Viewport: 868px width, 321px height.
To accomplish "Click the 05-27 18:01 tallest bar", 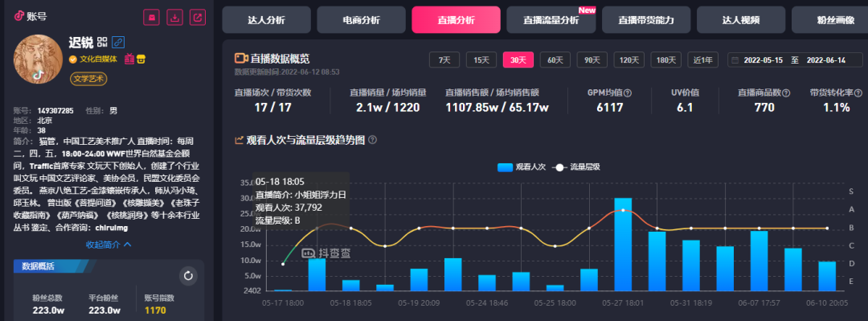I will coord(624,244).
